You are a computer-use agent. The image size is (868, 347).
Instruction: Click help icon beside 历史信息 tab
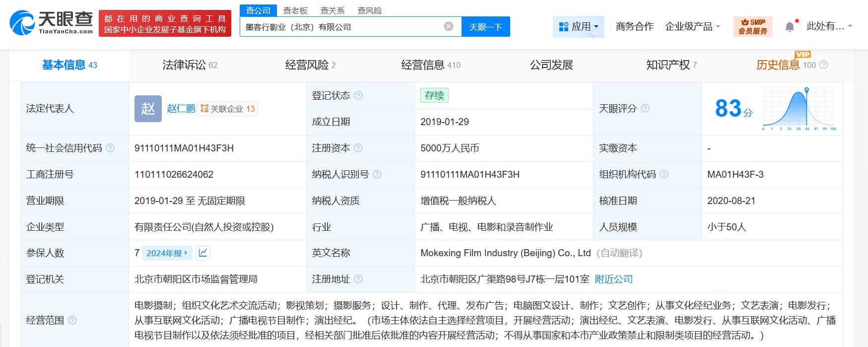pos(824,65)
